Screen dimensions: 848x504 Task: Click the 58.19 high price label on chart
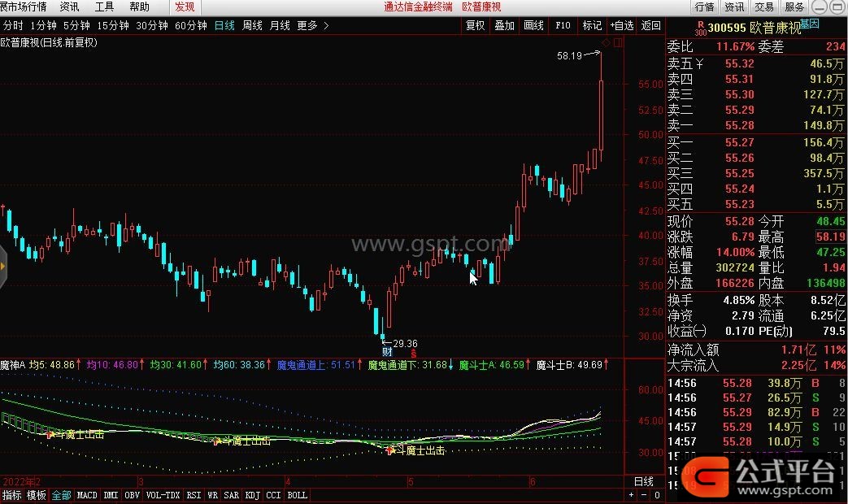[569, 56]
